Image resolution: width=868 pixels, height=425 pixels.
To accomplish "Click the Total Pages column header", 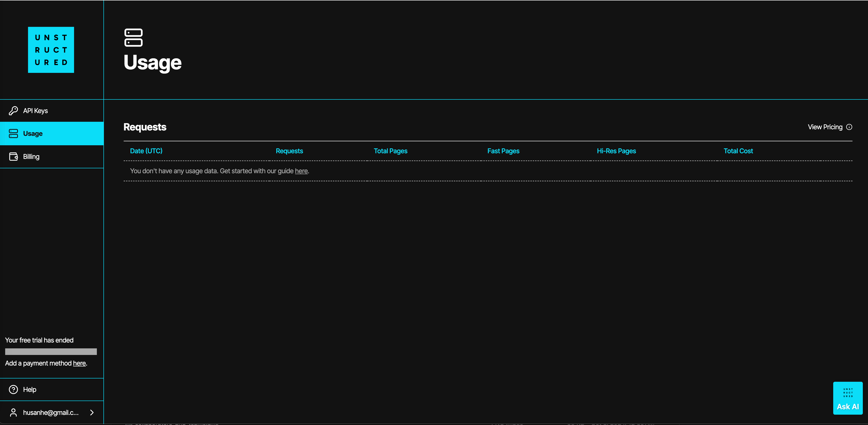I will click(391, 151).
